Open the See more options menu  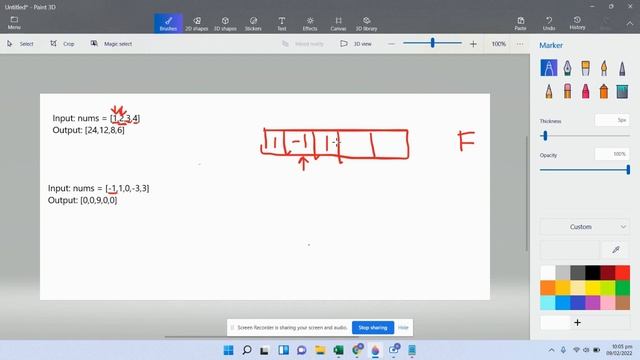tap(519, 44)
